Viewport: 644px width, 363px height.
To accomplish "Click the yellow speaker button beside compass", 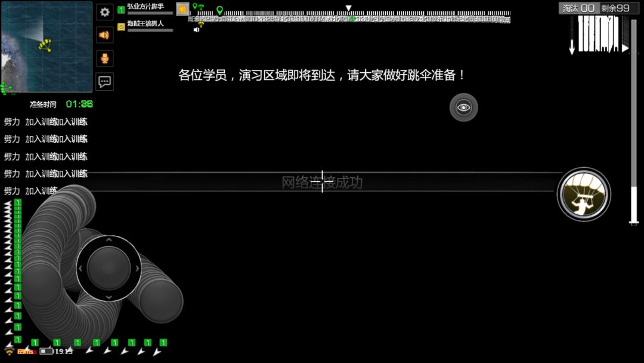I will [183, 8].
